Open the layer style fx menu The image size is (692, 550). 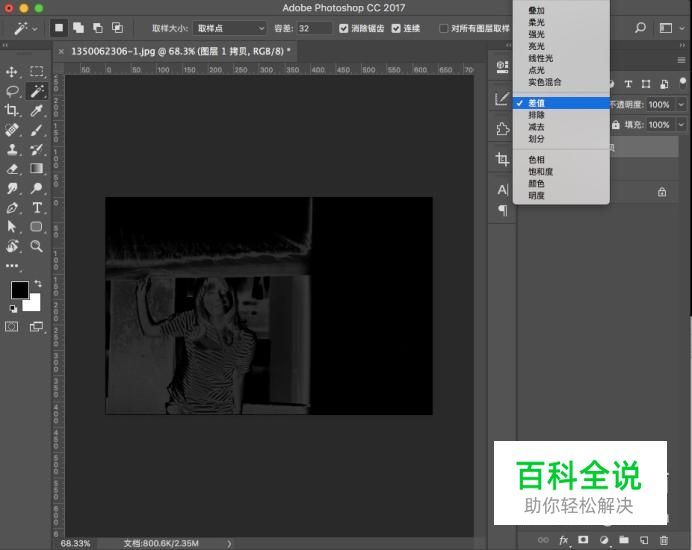pyautogui.click(x=564, y=541)
